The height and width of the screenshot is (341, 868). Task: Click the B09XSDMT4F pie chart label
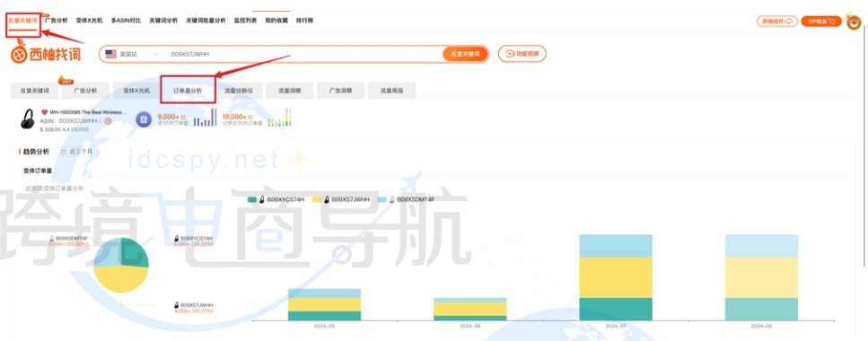coord(68,240)
